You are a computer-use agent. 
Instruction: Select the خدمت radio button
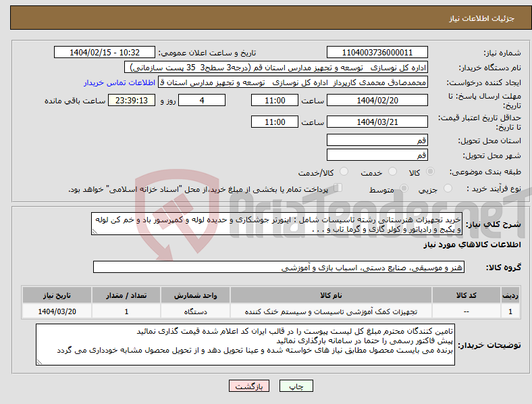pos(392,172)
